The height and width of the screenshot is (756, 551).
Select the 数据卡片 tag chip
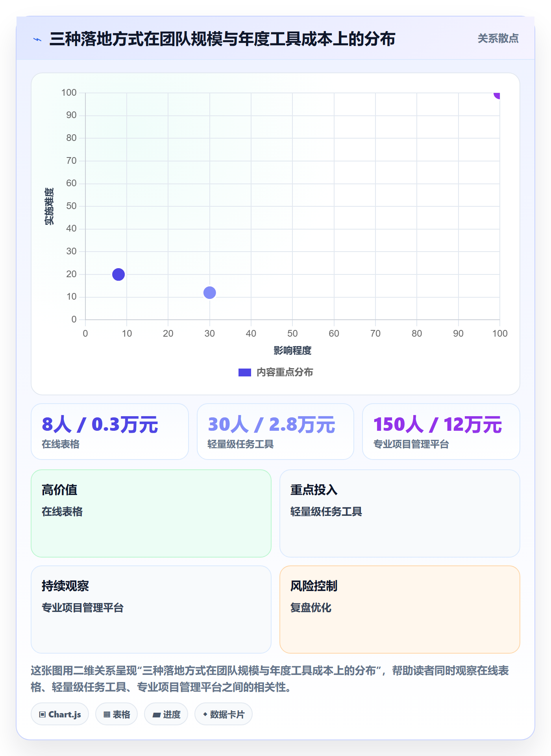click(224, 714)
